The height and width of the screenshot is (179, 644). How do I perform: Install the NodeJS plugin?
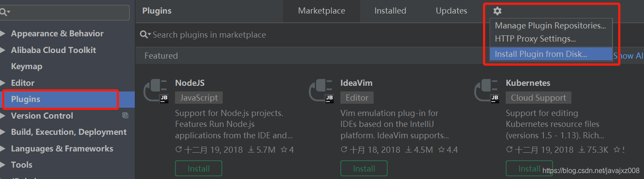coord(199,168)
